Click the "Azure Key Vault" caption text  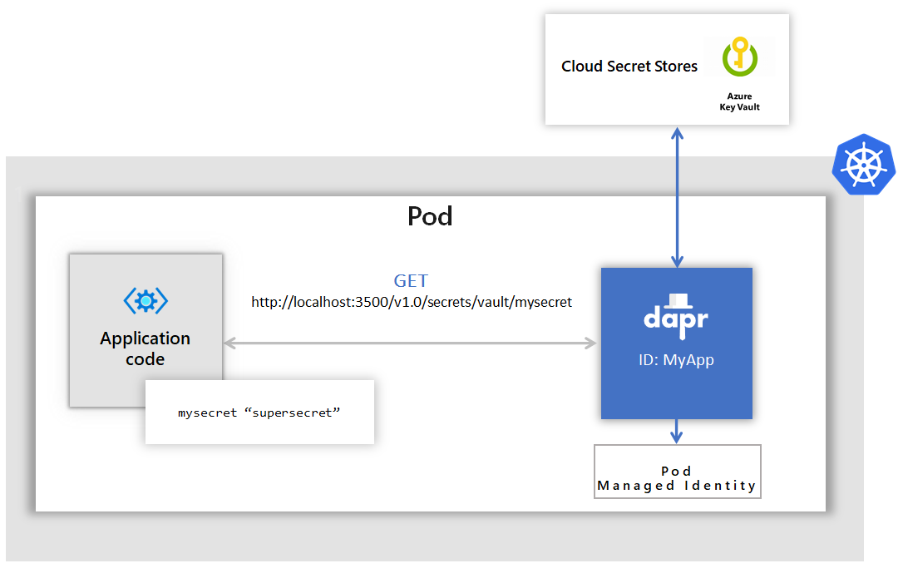pyautogui.click(x=739, y=101)
